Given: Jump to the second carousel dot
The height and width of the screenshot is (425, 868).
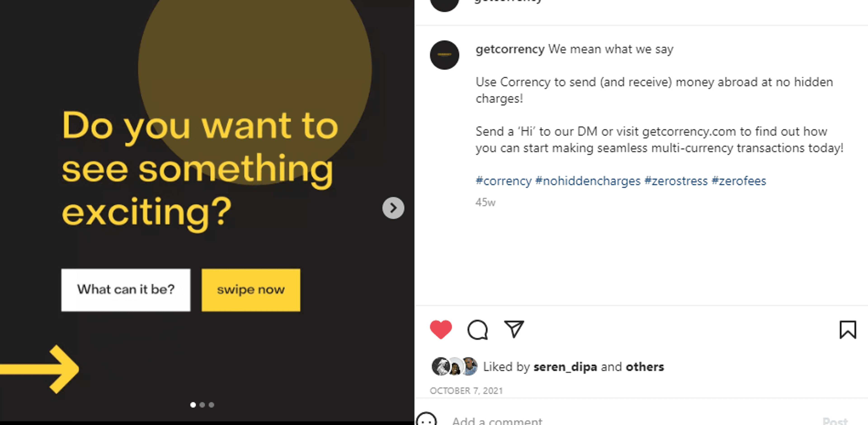Looking at the screenshot, I should 202,405.
